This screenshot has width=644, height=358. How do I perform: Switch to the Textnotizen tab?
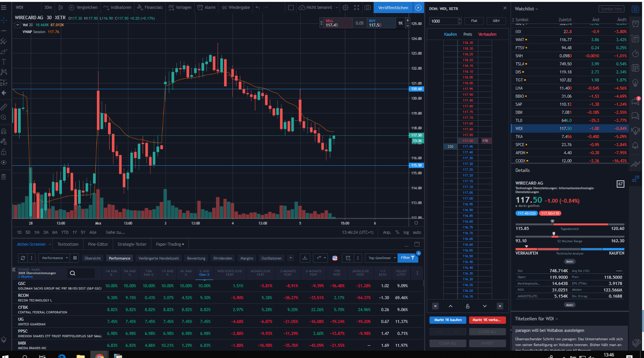68,244
